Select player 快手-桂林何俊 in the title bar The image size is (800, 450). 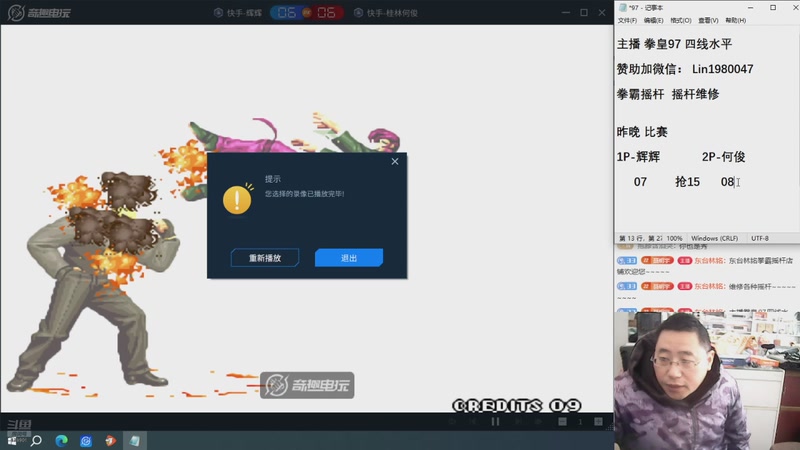386,13
